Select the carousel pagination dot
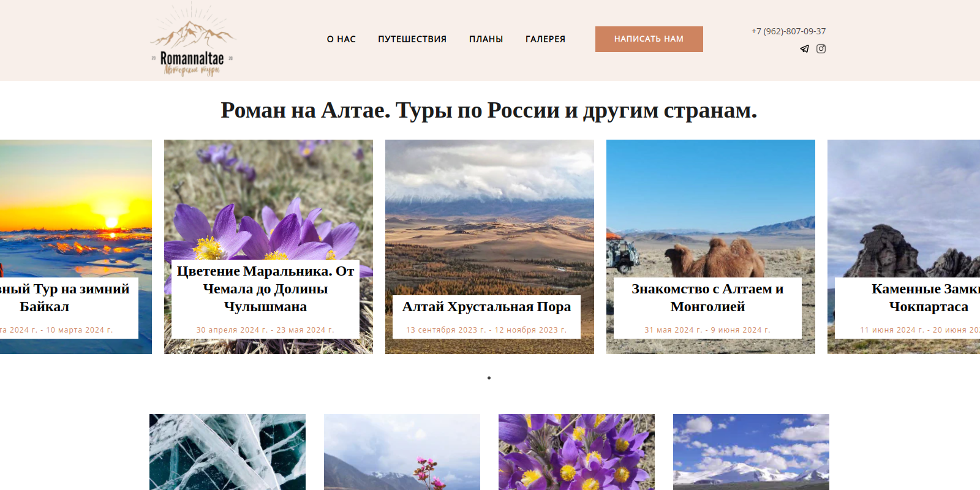The width and height of the screenshot is (980, 490). pyautogui.click(x=489, y=378)
